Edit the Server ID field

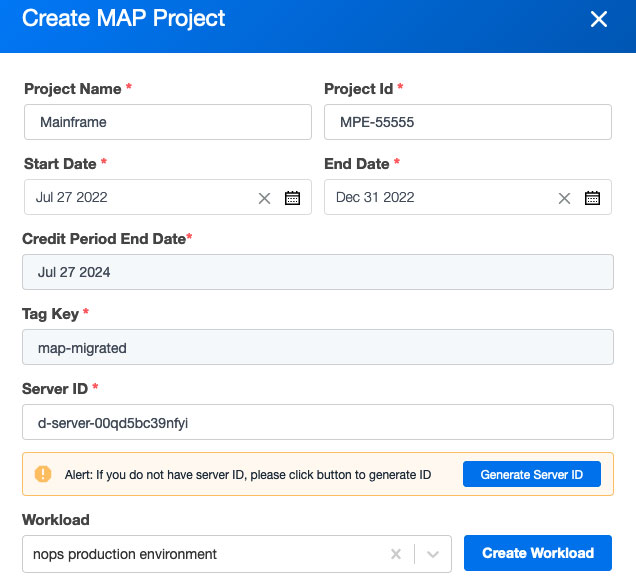coord(318,422)
